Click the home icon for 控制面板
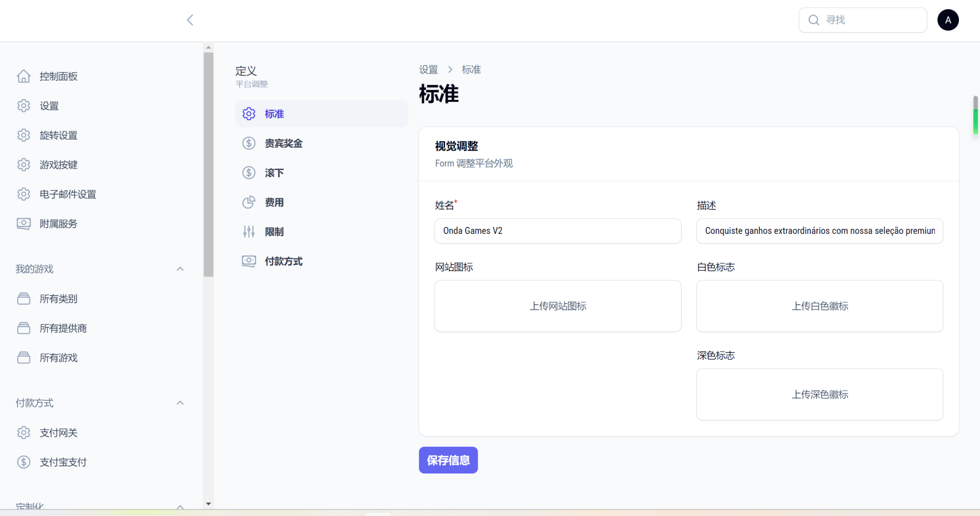Image resolution: width=980 pixels, height=516 pixels. tap(23, 77)
